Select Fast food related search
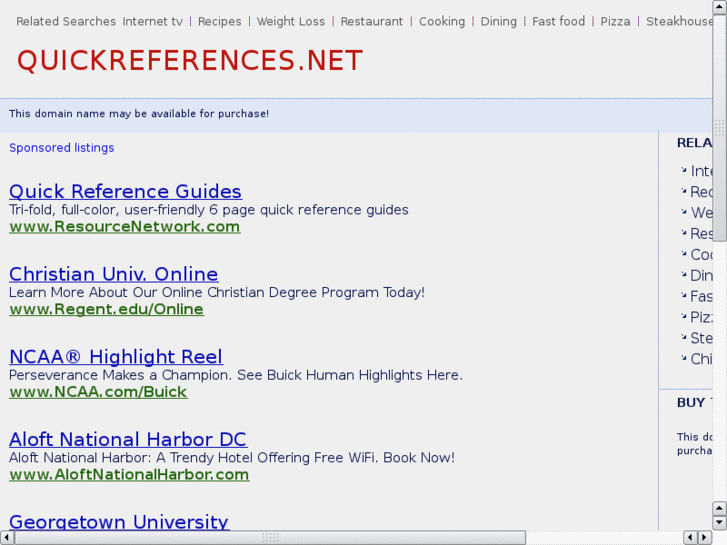The width and height of the screenshot is (727, 545). tap(558, 21)
